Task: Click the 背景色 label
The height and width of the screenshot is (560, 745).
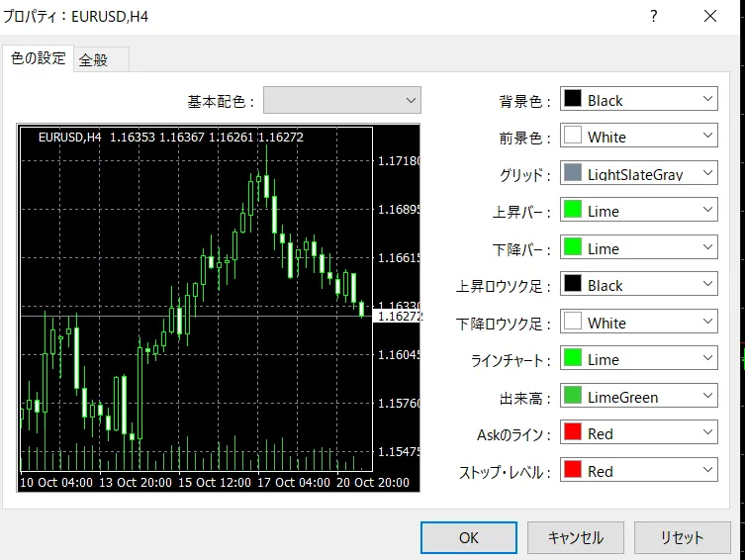Action: click(x=525, y=101)
